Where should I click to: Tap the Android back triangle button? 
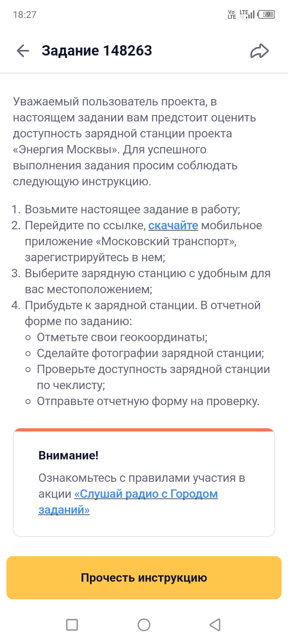point(215,624)
